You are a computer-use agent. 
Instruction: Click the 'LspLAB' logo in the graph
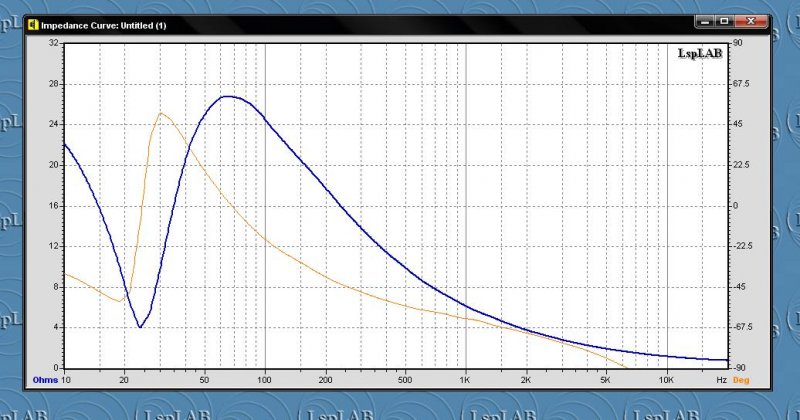[x=700, y=54]
